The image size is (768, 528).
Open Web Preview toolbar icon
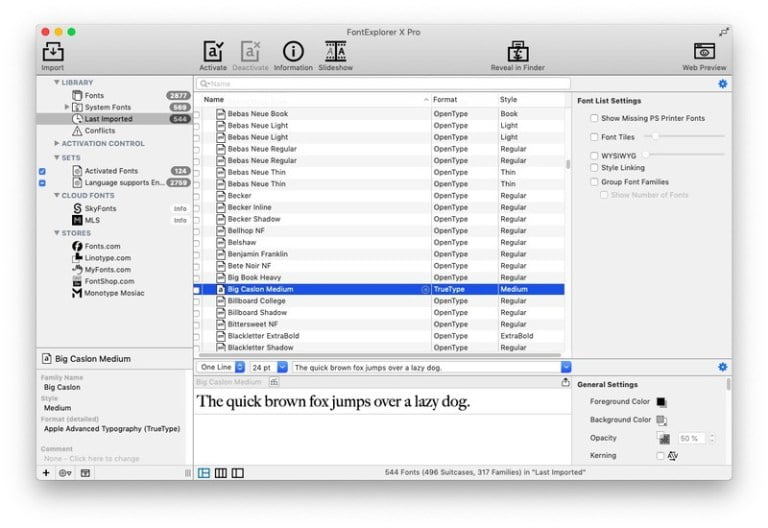pyautogui.click(x=704, y=51)
